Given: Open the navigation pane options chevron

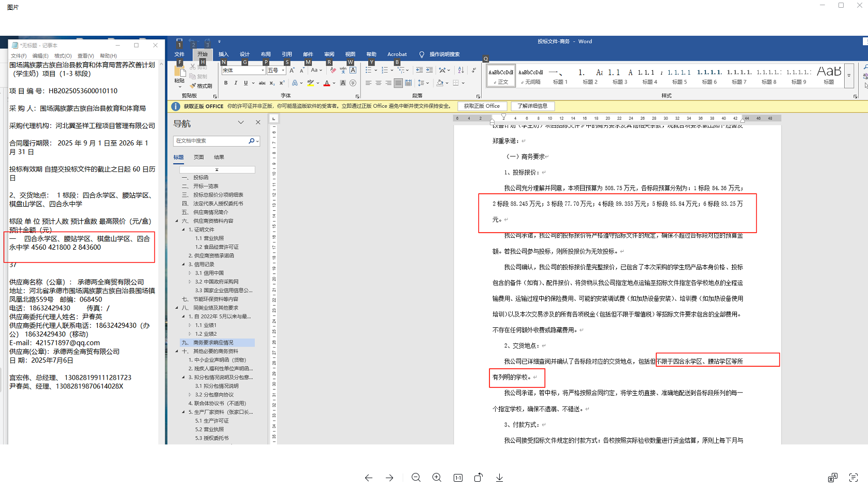Looking at the screenshot, I should pos(241,123).
